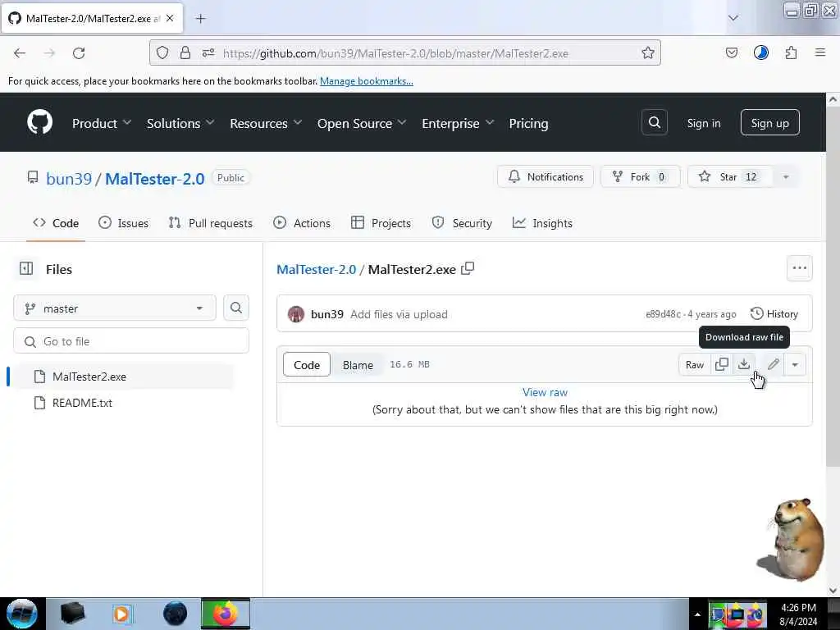Open the media player taskbar icon

click(121, 614)
